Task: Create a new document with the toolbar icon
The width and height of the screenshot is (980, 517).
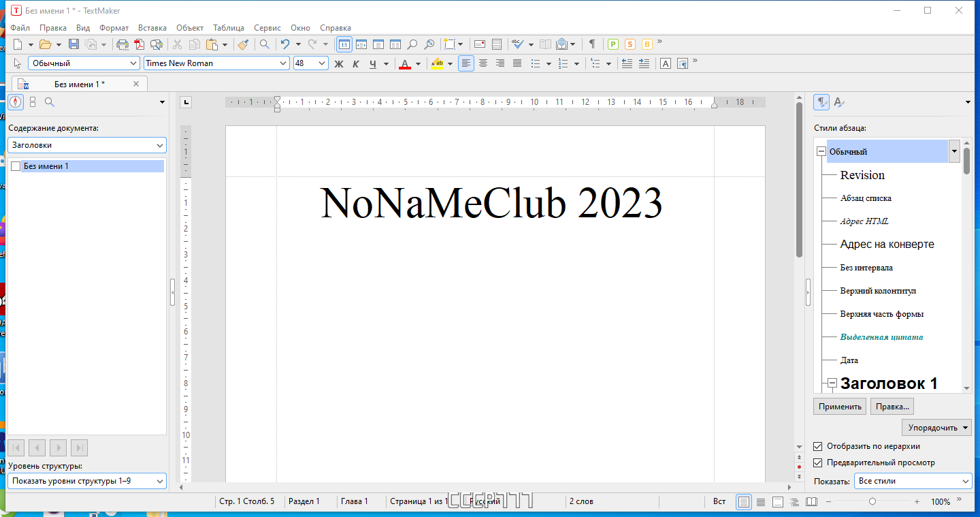Action: (18, 44)
